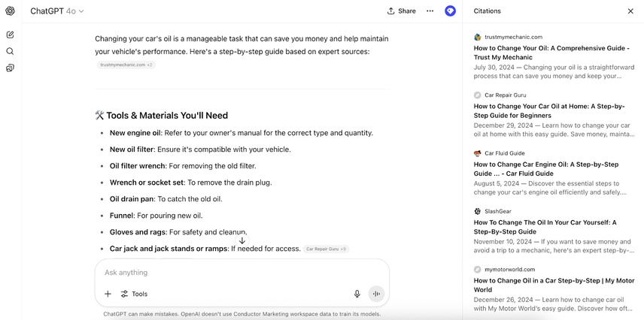The width and height of the screenshot is (644, 320).
Task: Start a new chat with compose icon
Action: click(x=11, y=35)
